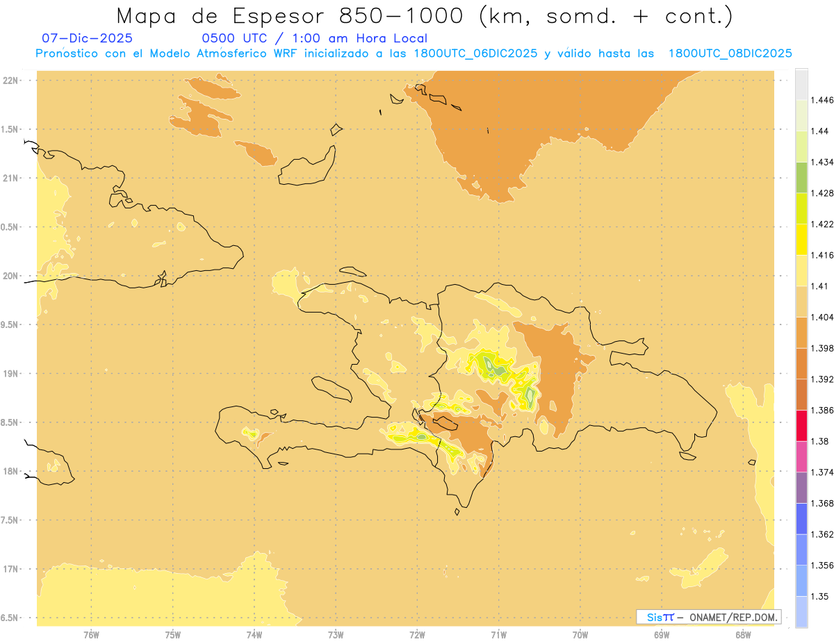This screenshot has width=834, height=644.
Task: Click the 'SisTT - ONAMET/REP.DOM.' source label
Action: 709,617
